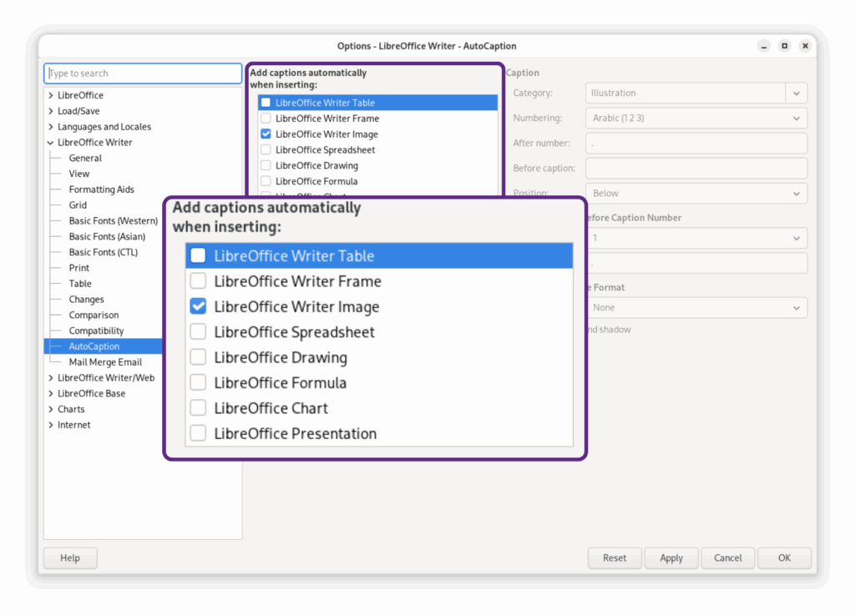Select Formatting Aids in the tree
This screenshot has width=855, height=616.
(x=101, y=189)
